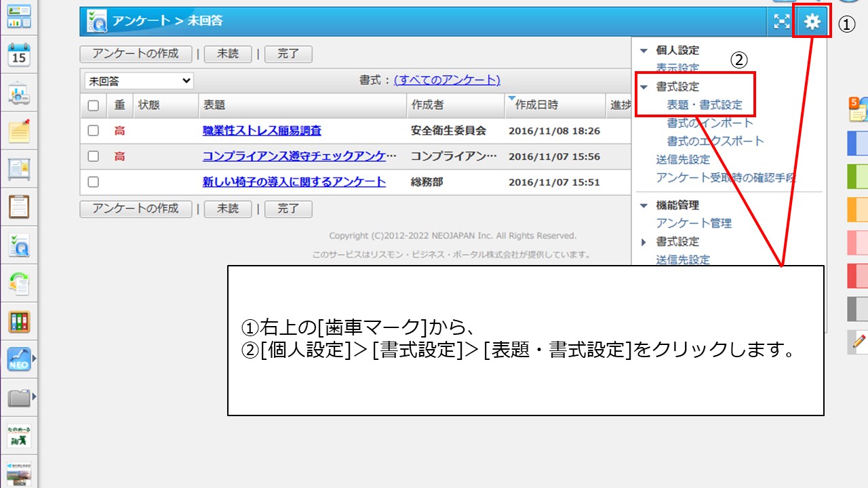Viewport: 868px width, 488px height.
Task: Open the settings gear icon
Action: (x=811, y=22)
